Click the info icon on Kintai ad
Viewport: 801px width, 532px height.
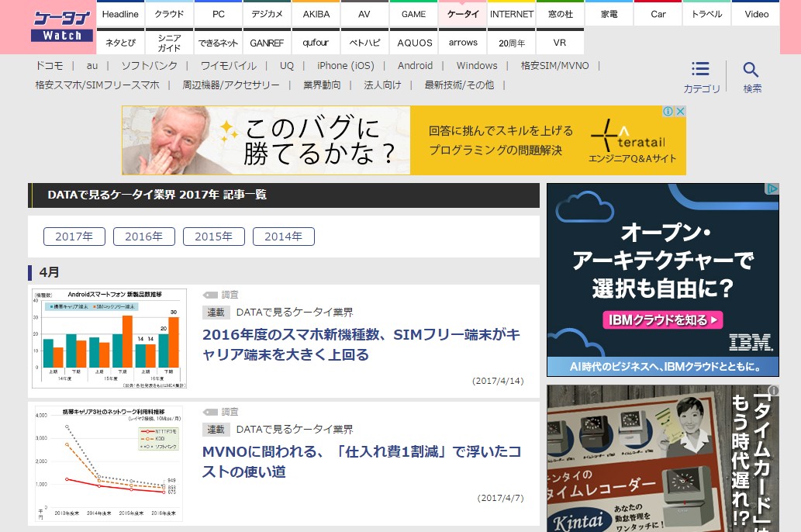[x=774, y=390]
